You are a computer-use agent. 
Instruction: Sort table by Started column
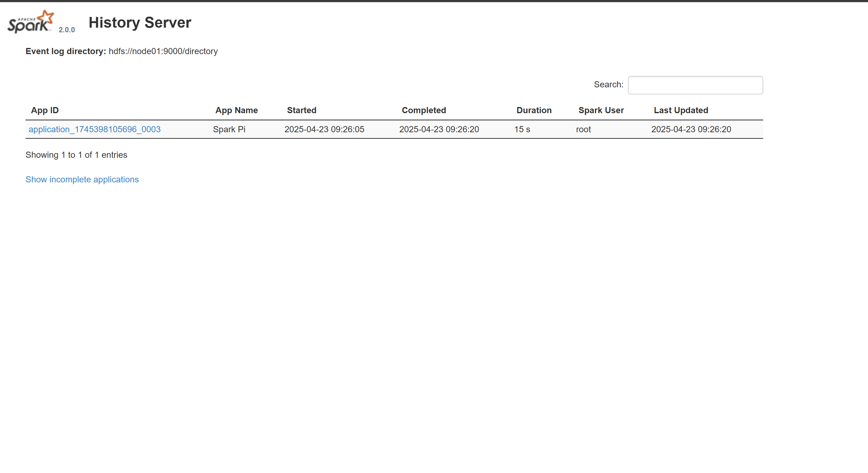tap(301, 110)
